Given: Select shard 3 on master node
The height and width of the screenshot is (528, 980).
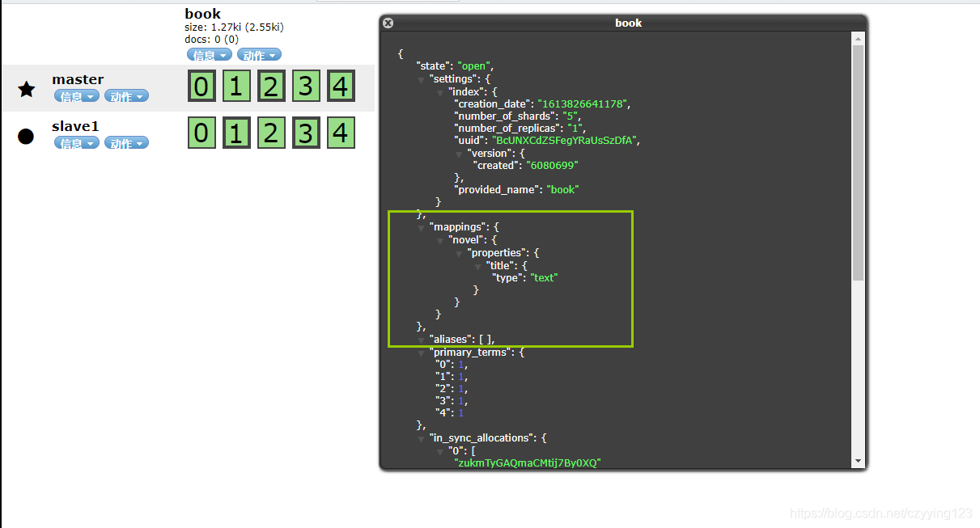Looking at the screenshot, I should pyautogui.click(x=306, y=86).
